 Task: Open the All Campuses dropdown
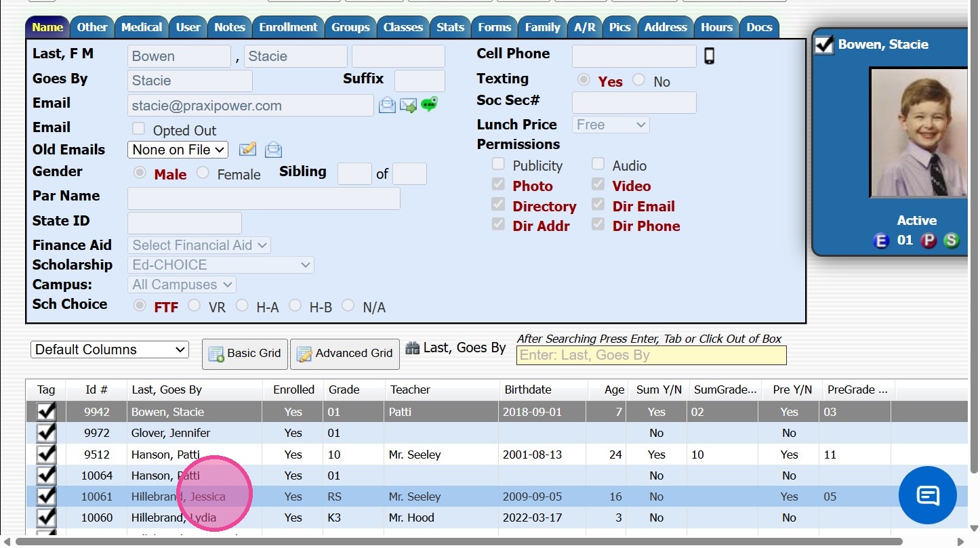tap(182, 284)
